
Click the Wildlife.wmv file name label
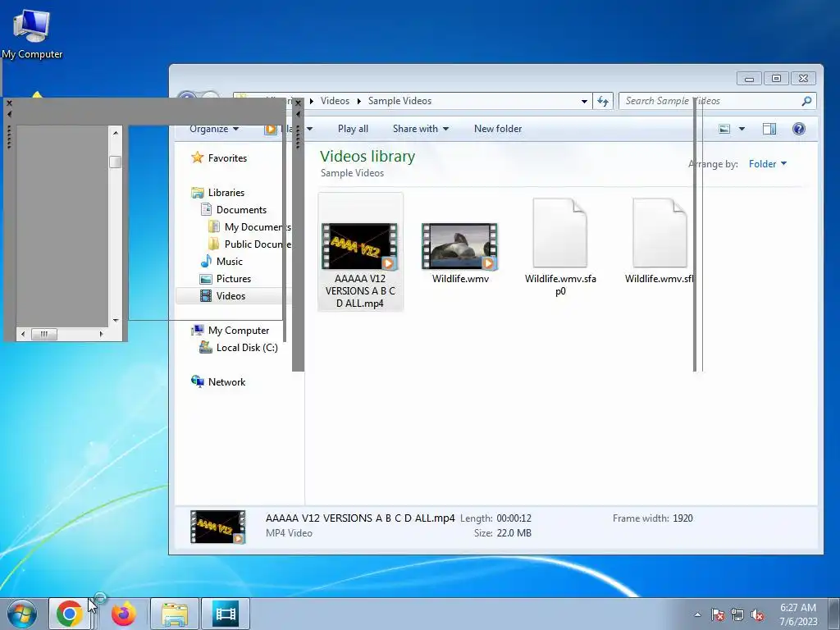click(460, 279)
